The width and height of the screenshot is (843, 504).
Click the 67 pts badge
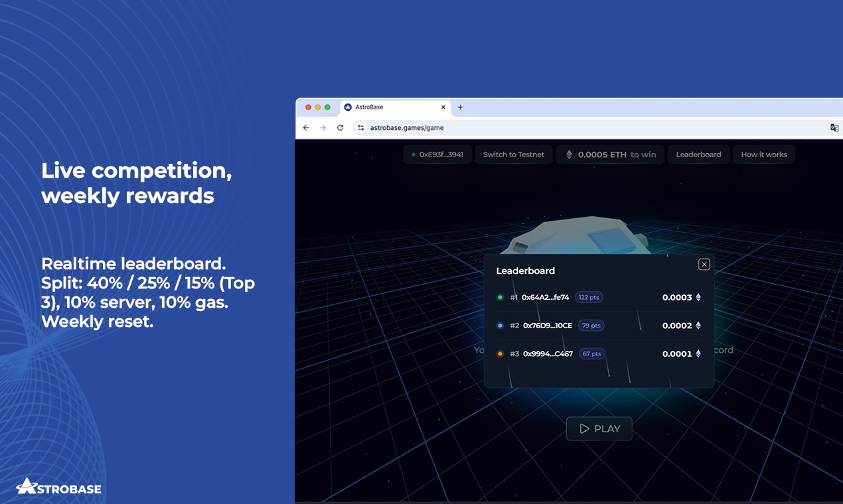tap(591, 354)
